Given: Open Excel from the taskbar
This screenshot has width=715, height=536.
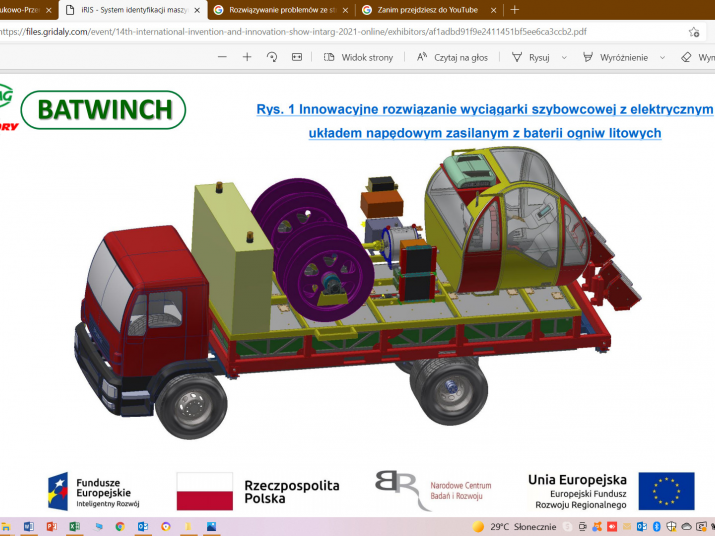Looking at the screenshot, I should click(74, 526).
